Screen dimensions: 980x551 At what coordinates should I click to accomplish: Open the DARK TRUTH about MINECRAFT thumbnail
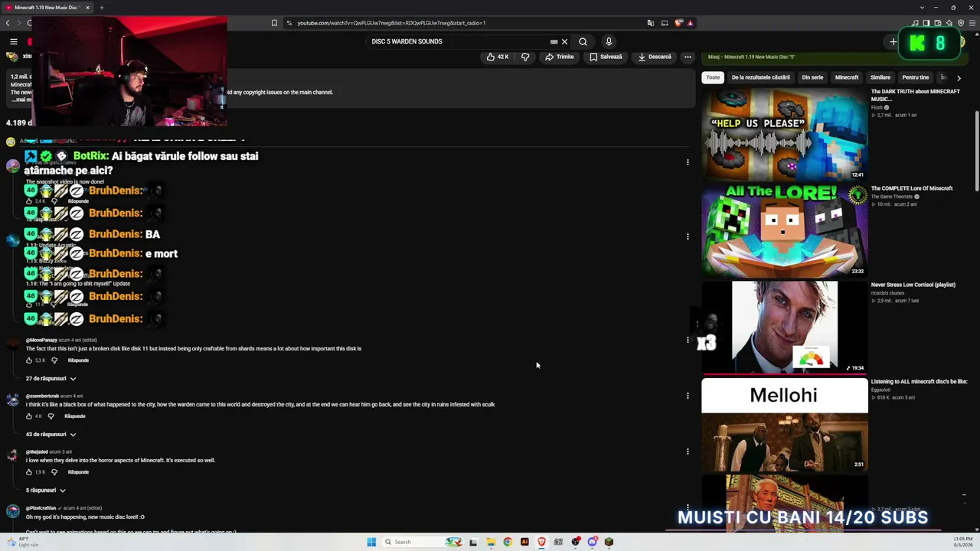pos(785,134)
